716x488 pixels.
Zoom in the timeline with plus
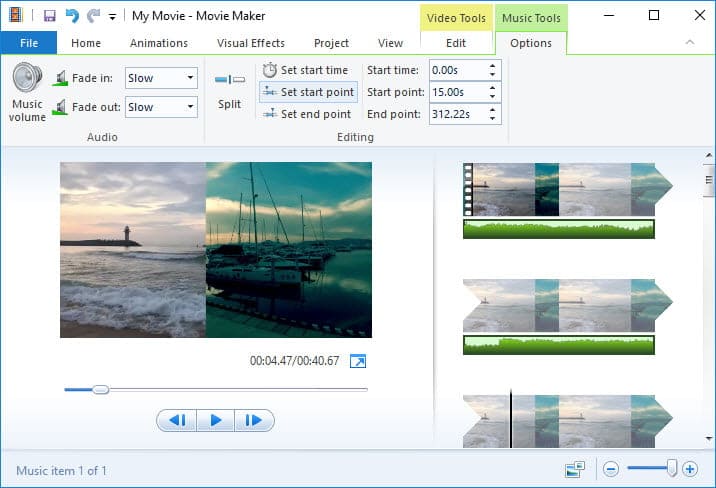690,469
